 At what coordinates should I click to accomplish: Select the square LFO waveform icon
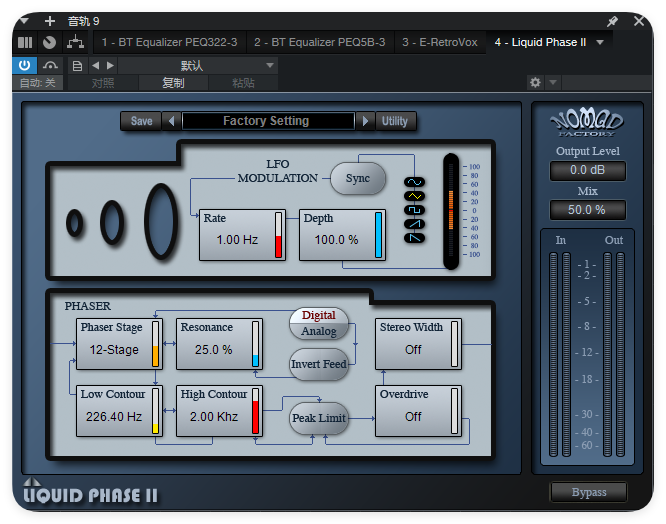point(414,210)
